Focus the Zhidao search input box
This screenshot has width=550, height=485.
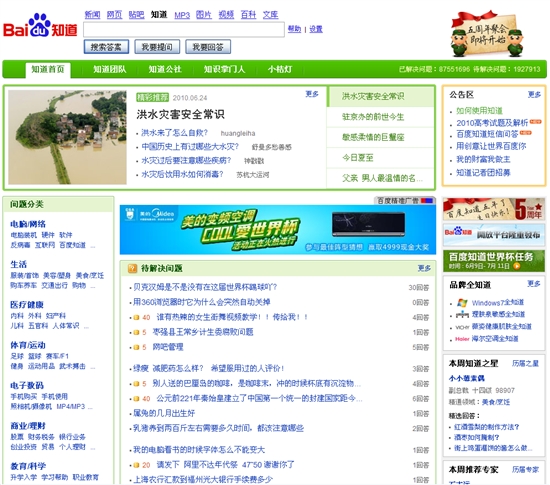point(184,29)
